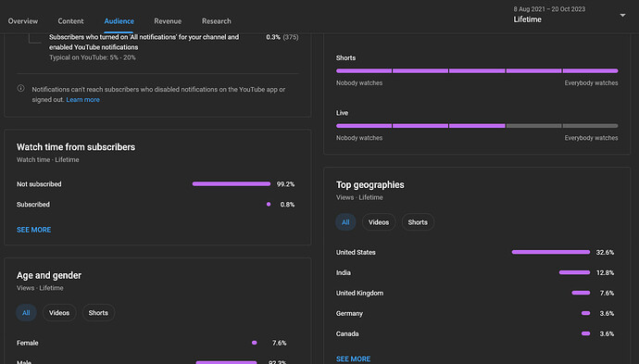Click the info icon beside the notifications note
The image size is (639, 364).
20,88
